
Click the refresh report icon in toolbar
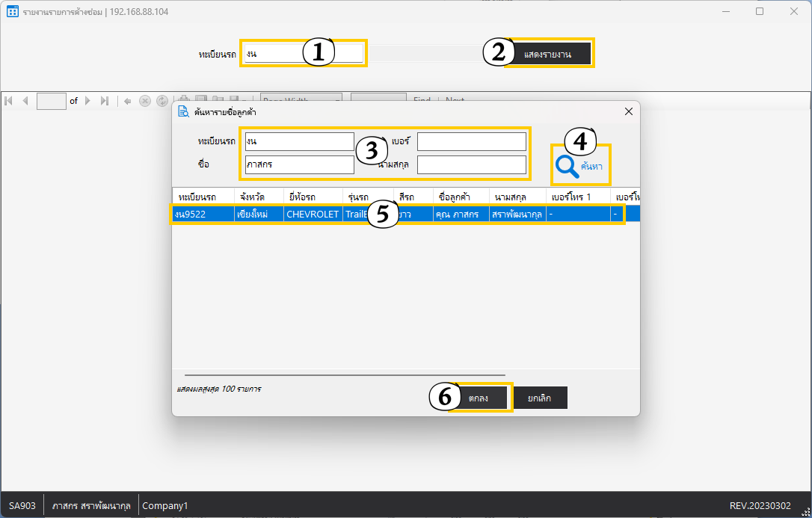click(x=162, y=101)
